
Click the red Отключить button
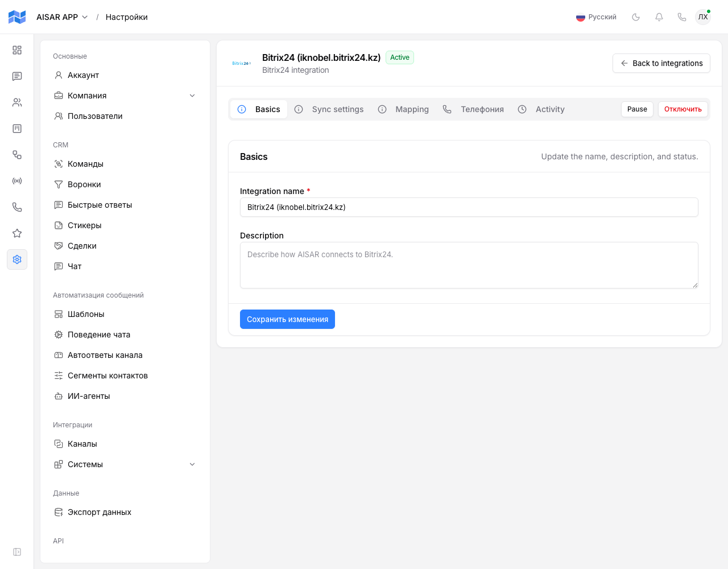(x=683, y=109)
